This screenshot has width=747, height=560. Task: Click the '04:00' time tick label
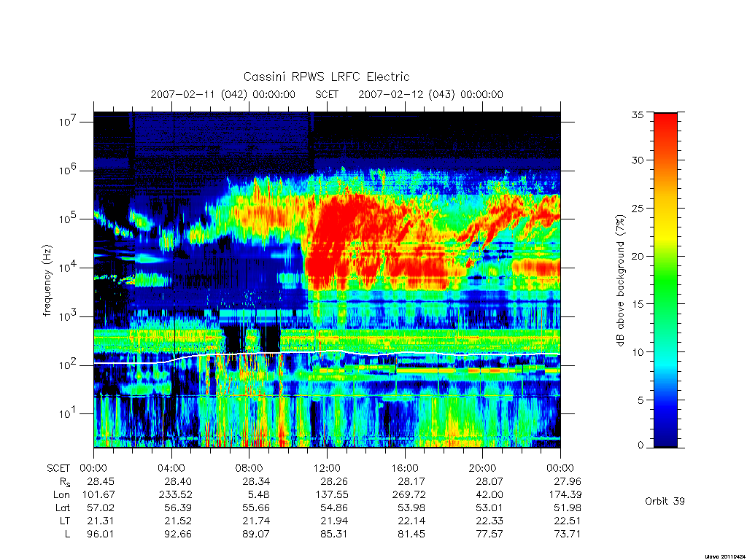[171, 468]
